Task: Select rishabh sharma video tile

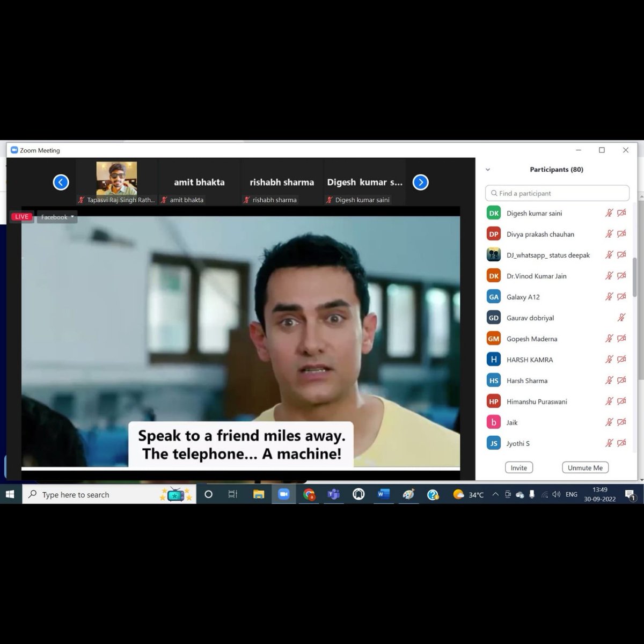Action: (282, 182)
